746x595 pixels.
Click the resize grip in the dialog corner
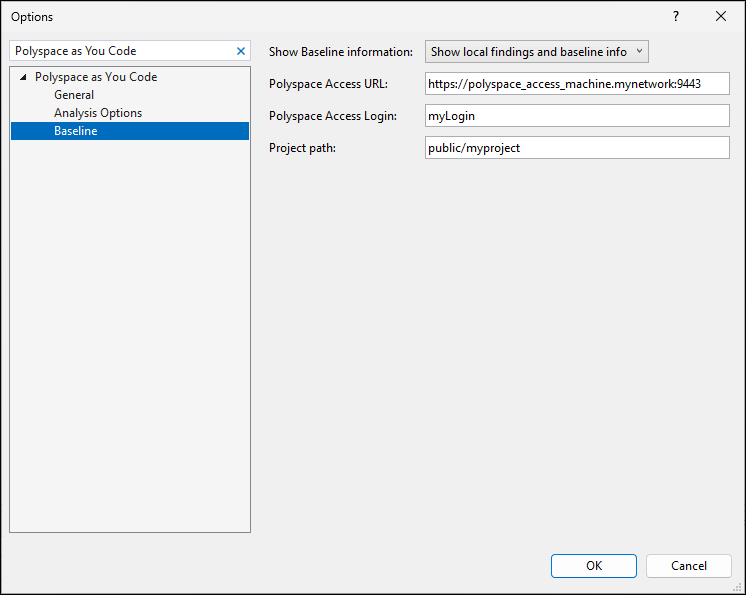[738, 587]
